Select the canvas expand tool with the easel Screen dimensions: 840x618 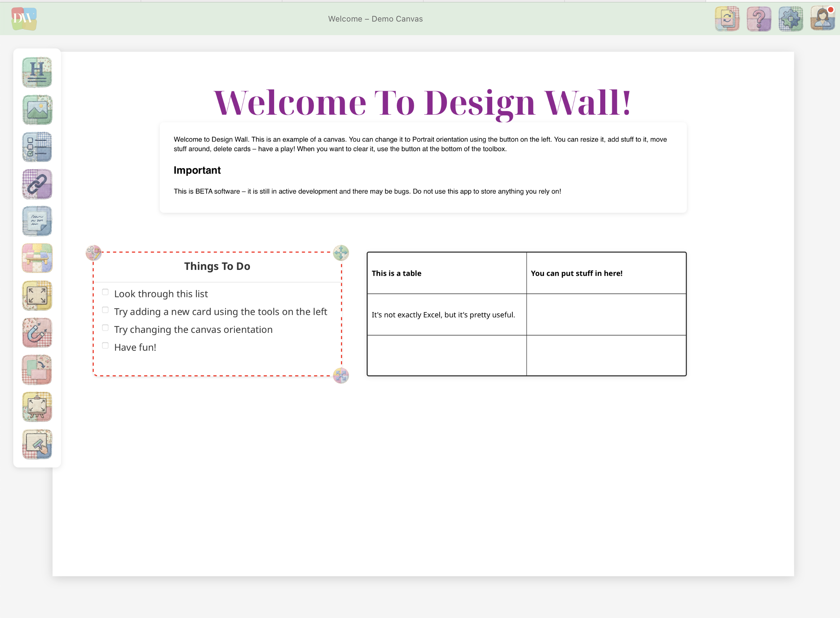(37, 406)
